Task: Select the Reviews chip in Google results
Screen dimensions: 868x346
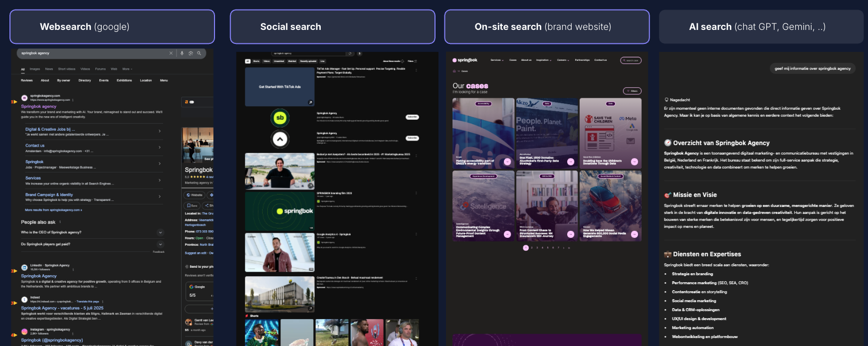Action: (27, 80)
